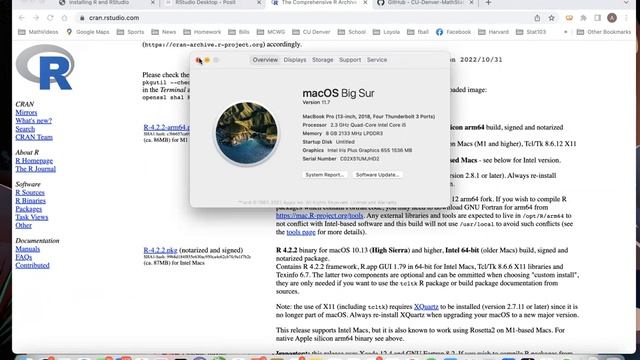Image resolution: width=640 pixels, height=360 pixels.
Task: Open the Bills bookmark folder
Action: point(239,32)
